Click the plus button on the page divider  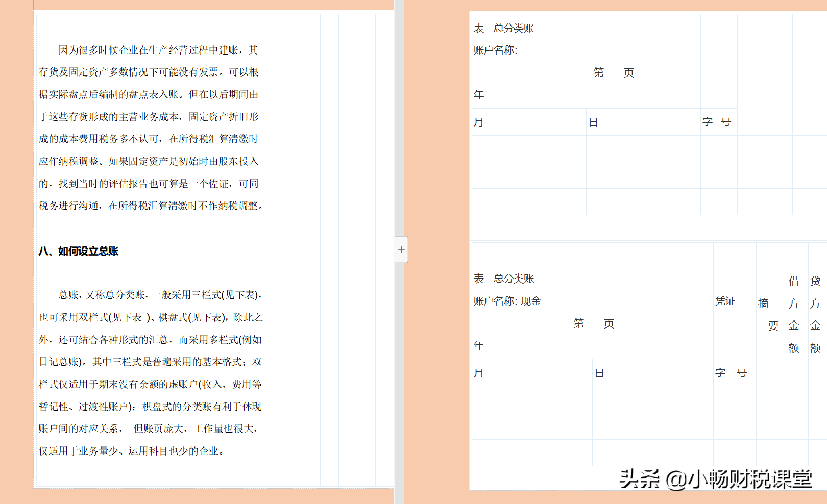coord(401,249)
